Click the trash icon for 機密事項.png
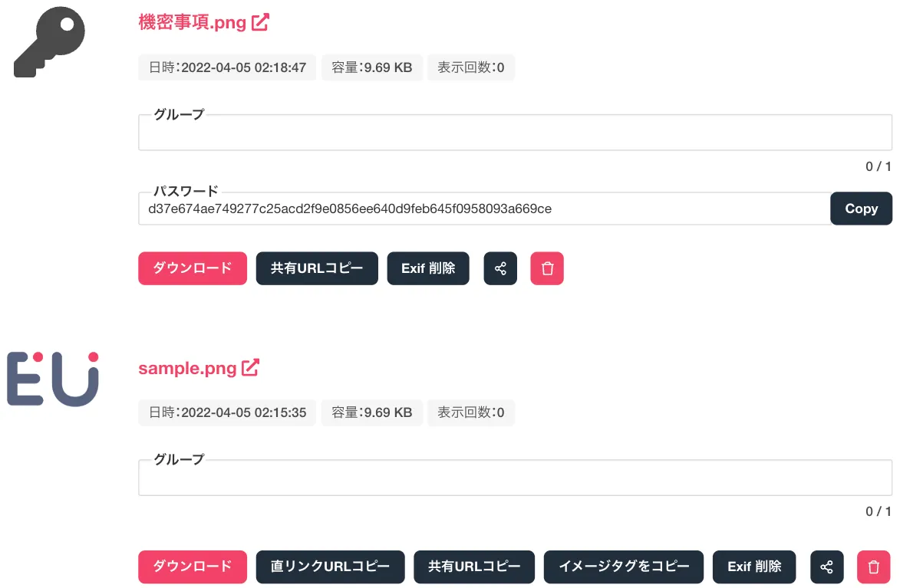Image resolution: width=900 pixels, height=588 pixels. coord(547,268)
